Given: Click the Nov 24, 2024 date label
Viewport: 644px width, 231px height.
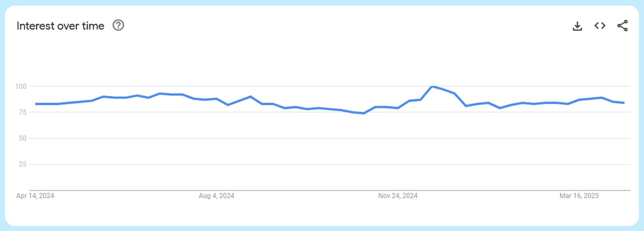Looking at the screenshot, I should [398, 196].
